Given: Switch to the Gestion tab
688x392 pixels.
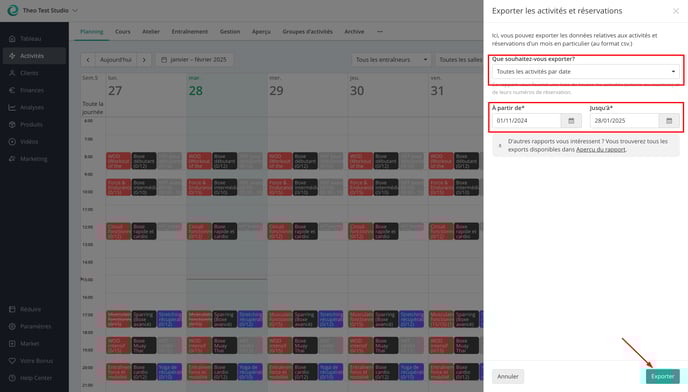Looking at the screenshot, I should [229, 32].
